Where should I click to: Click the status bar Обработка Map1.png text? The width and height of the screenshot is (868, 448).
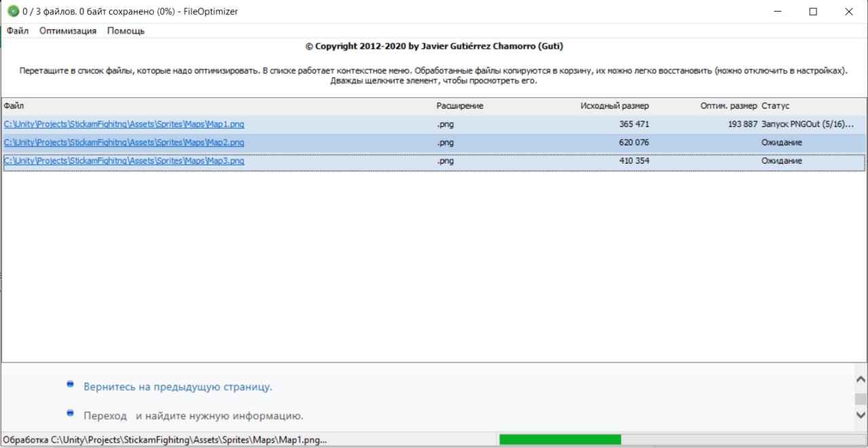pos(165,439)
